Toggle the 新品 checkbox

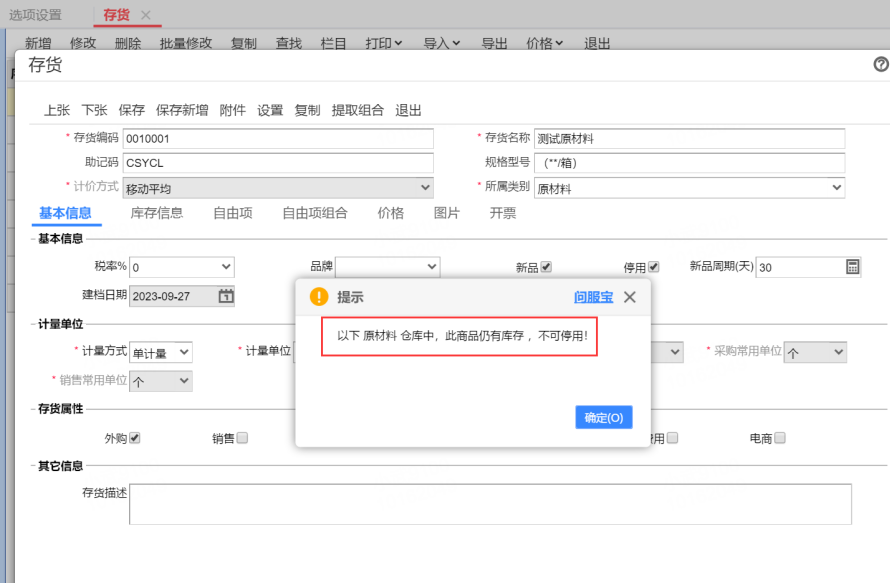(546, 267)
